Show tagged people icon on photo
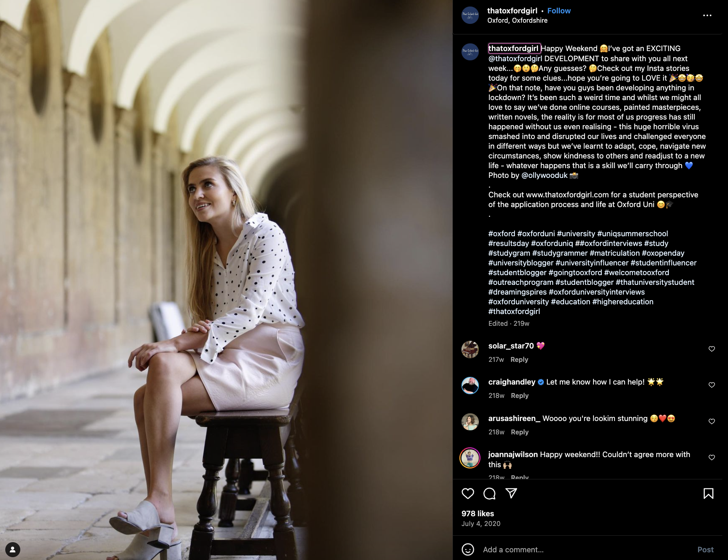The height and width of the screenshot is (560, 728). [x=13, y=549]
